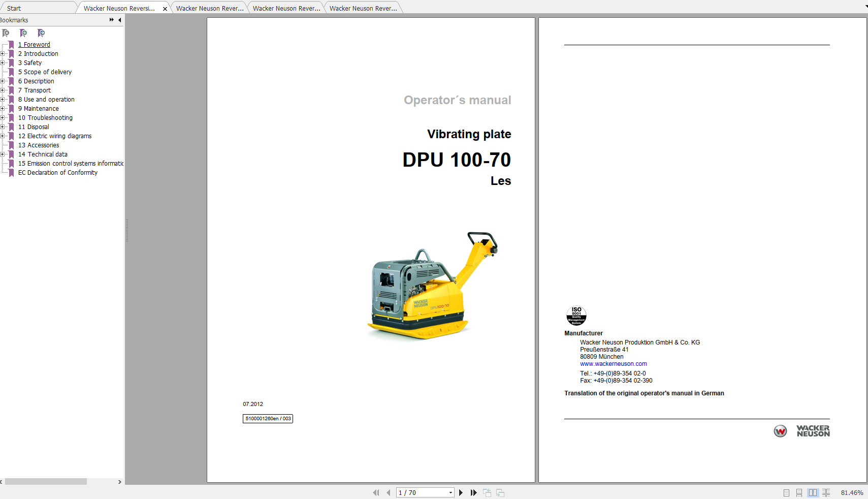Click the bookmarks panel horizontal scrollbar thumb

point(46,482)
